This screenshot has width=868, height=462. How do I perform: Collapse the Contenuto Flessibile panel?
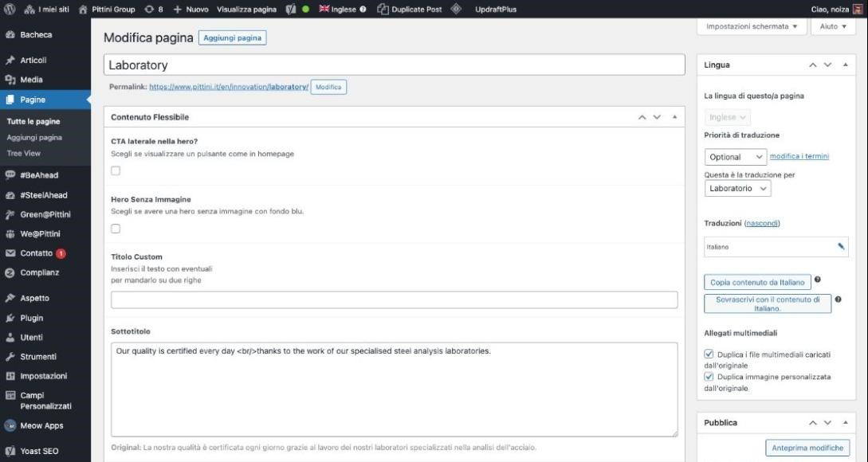(672, 116)
